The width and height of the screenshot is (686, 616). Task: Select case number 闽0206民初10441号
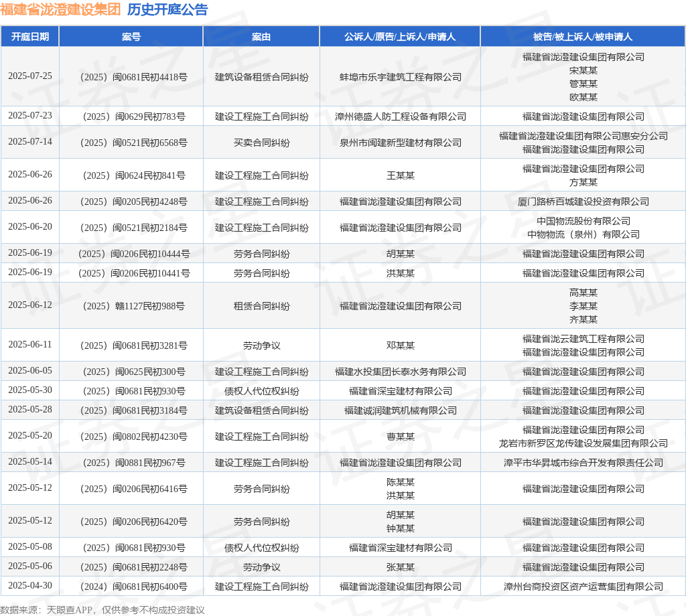(x=134, y=273)
